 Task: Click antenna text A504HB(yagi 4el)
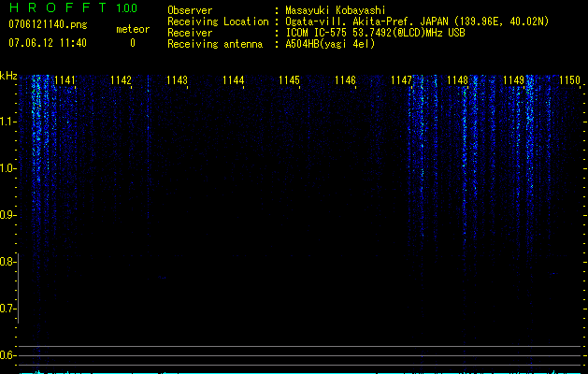[x=330, y=44]
